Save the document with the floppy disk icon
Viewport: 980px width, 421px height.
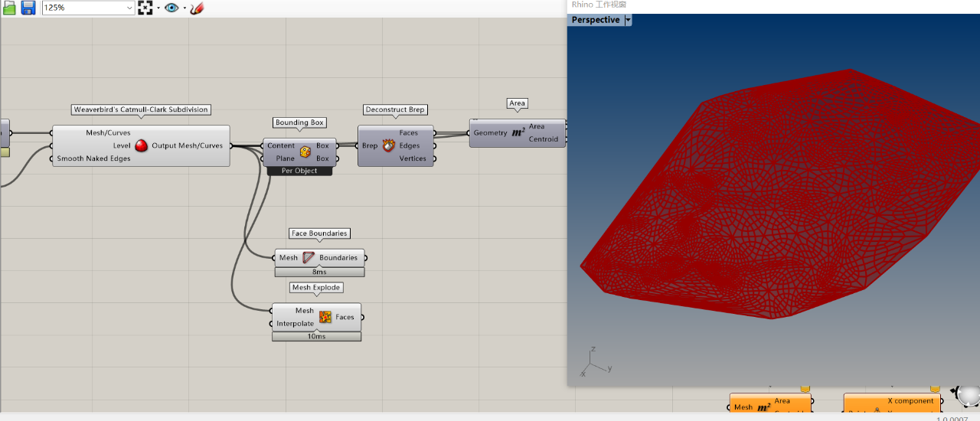click(28, 8)
